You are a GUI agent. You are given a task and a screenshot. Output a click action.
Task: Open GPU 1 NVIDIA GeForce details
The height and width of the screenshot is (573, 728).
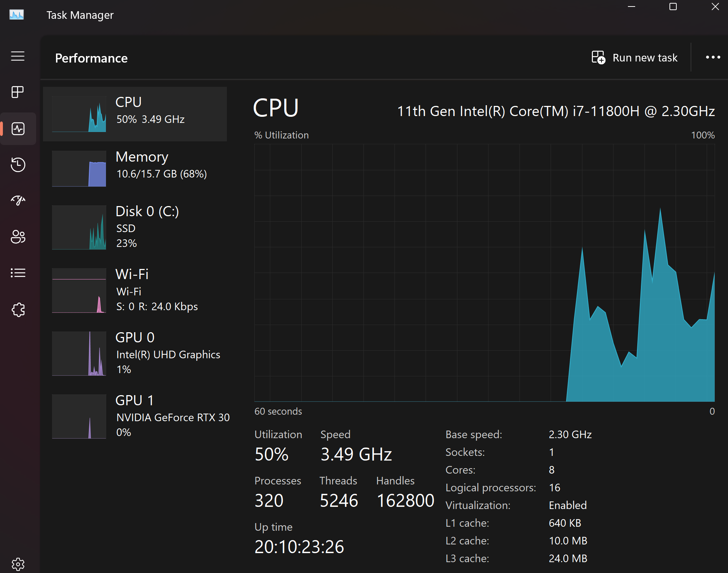[135, 416]
